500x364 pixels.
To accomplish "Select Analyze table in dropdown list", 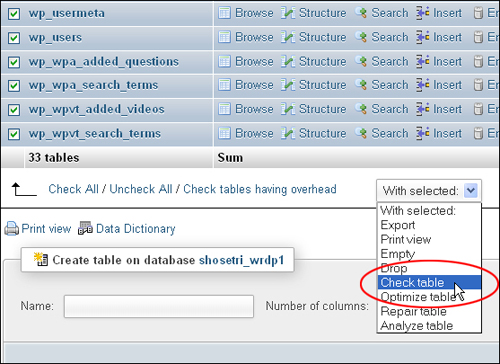I will [429, 325].
